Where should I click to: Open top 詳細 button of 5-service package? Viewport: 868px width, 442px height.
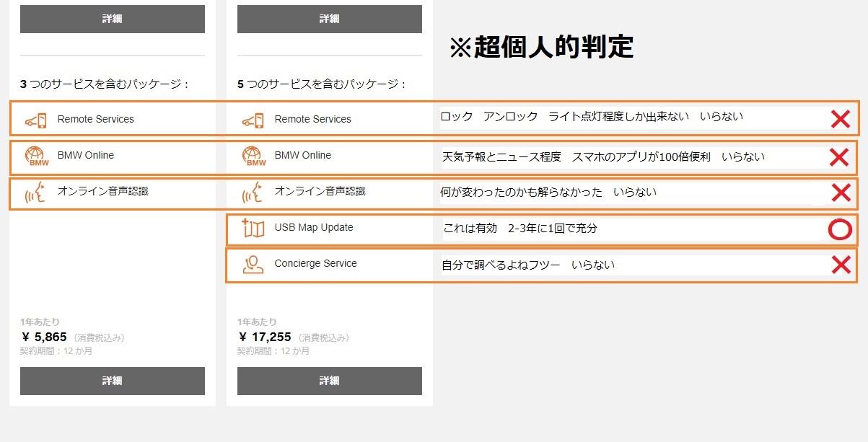pyautogui.click(x=330, y=19)
